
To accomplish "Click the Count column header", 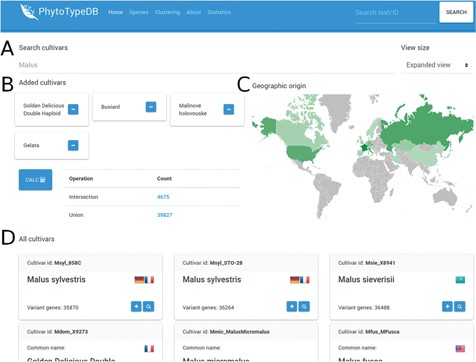I will point(164,179).
